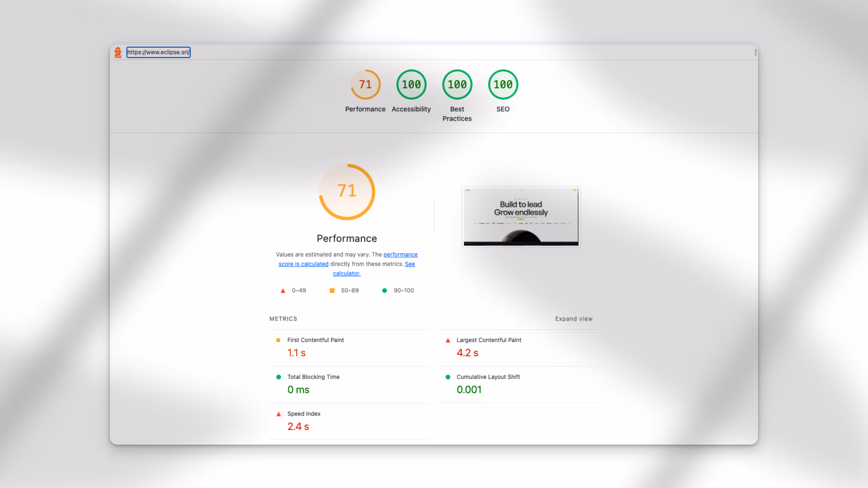Jump to the Accessibility section label
Image resolution: width=868 pixels, height=488 pixels.
[411, 109]
